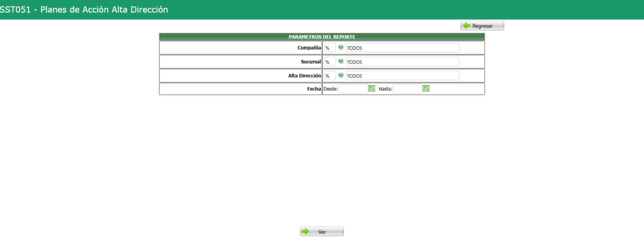
Task: Click the Alta Dirección label
Action: 305,76
